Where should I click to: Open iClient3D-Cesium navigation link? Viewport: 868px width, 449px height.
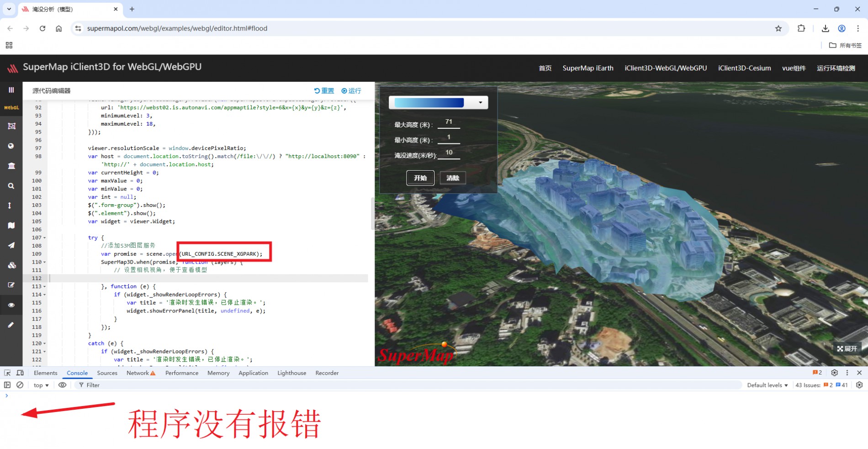tap(744, 68)
